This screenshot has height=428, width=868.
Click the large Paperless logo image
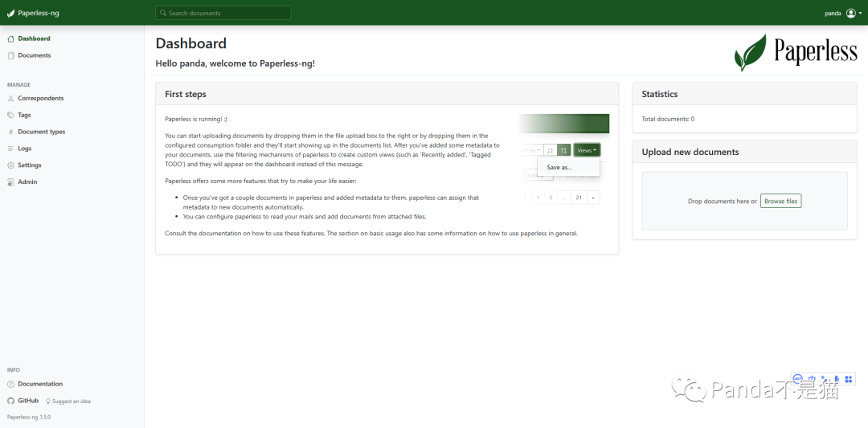tap(796, 52)
